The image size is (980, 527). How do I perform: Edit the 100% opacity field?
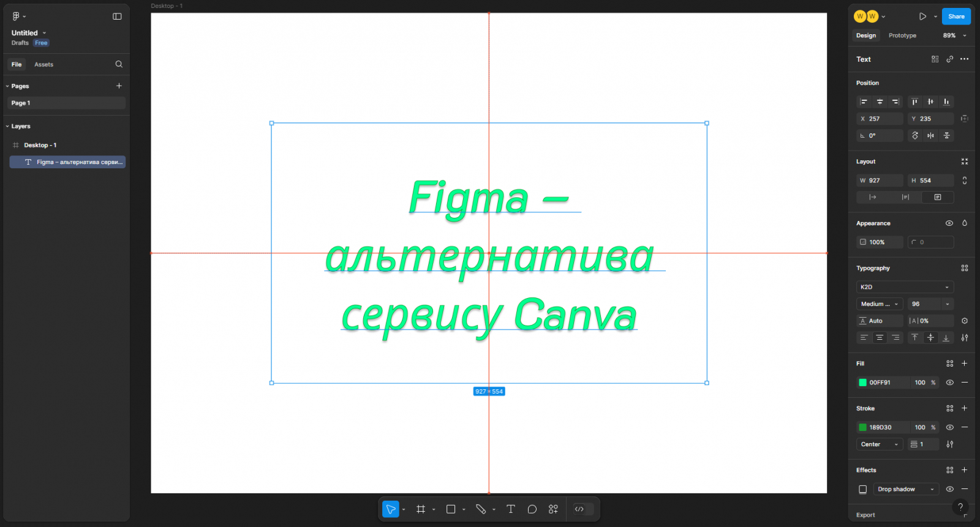880,242
